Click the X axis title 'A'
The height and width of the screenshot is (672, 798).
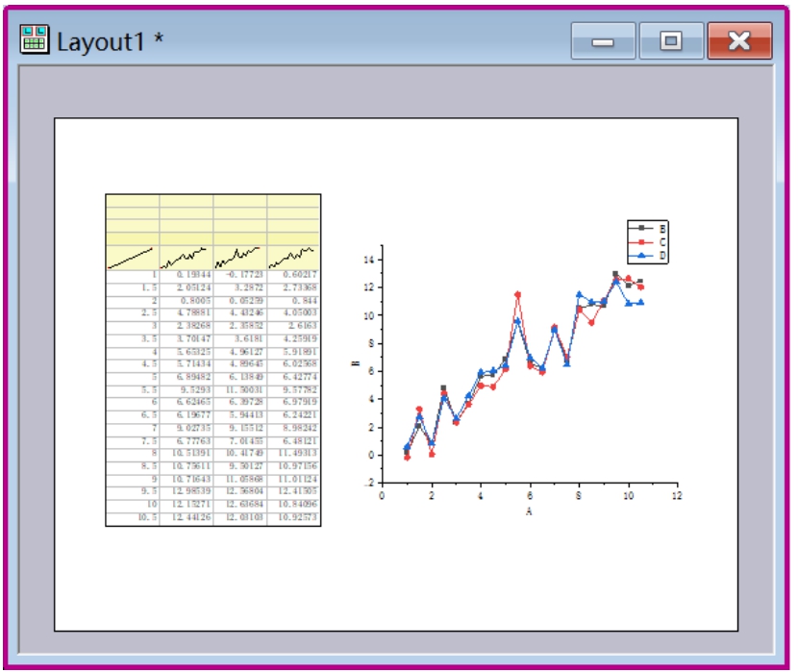click(x=529, y=512)
